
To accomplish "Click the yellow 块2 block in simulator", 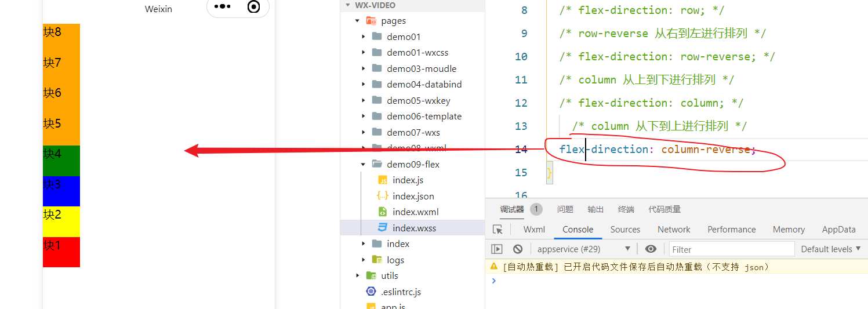I will (61, 221).
